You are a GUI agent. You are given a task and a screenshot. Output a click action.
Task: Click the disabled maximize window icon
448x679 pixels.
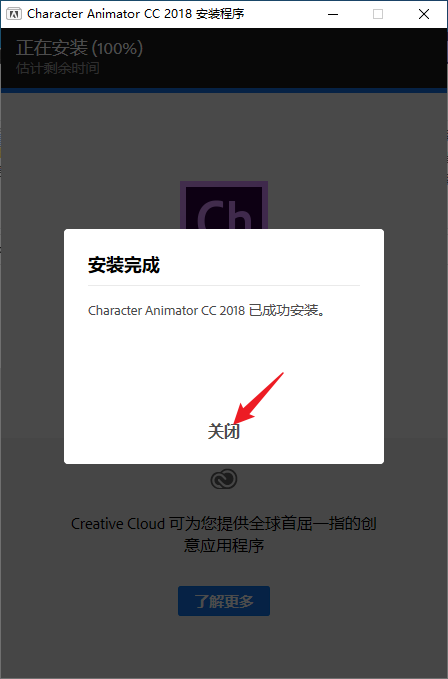[x=378, y=14]
